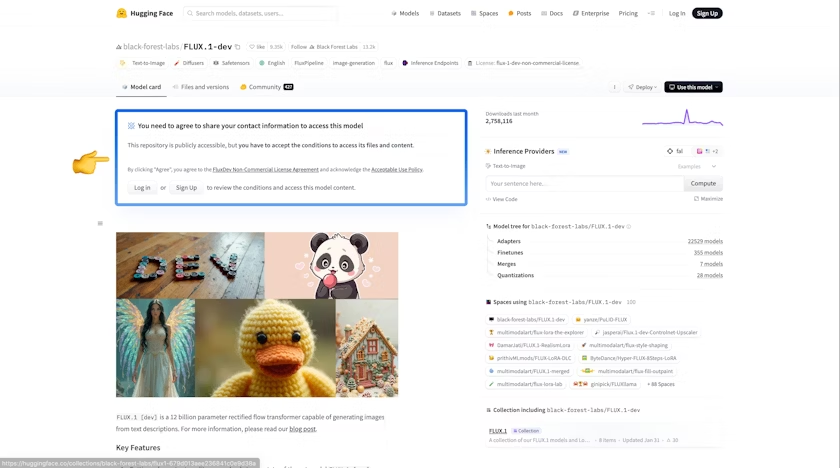This screenshot has width=840, height=468.
Task: Open multimodalart/flux-fill-outpaint space
Action: [x=628, y=371]
